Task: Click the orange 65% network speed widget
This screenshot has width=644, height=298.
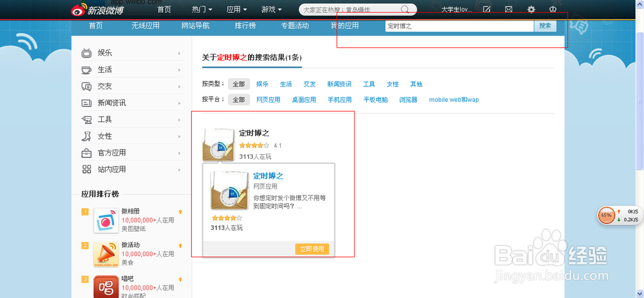Action: (x=607, y=215)
